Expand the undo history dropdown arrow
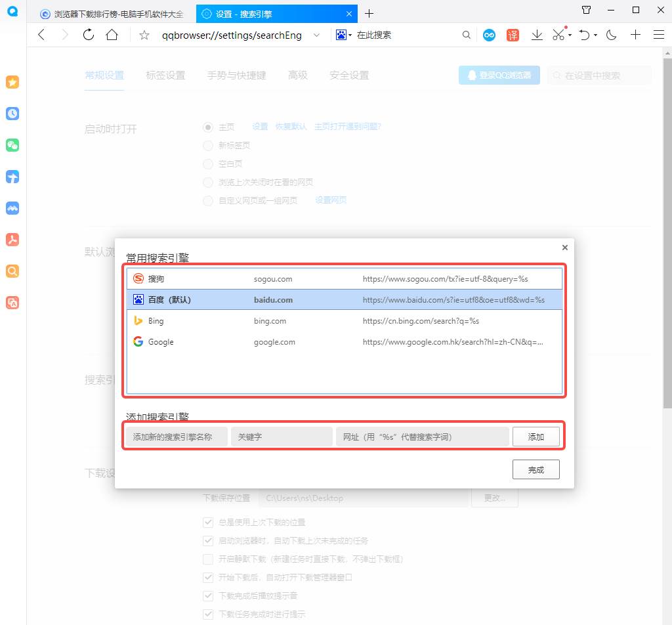The width and height of the screenshot is (672, 625). coord(596,35)
